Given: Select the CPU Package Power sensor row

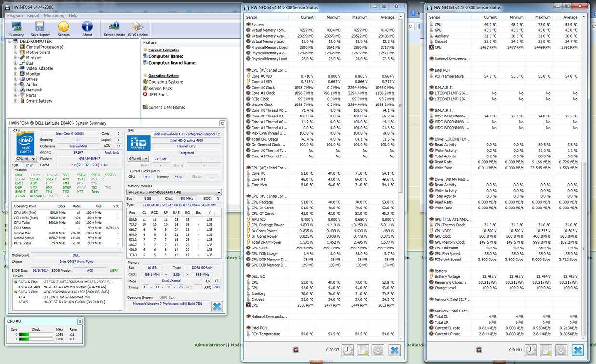Looking at the screenshot, I should (x=321, y=225).
